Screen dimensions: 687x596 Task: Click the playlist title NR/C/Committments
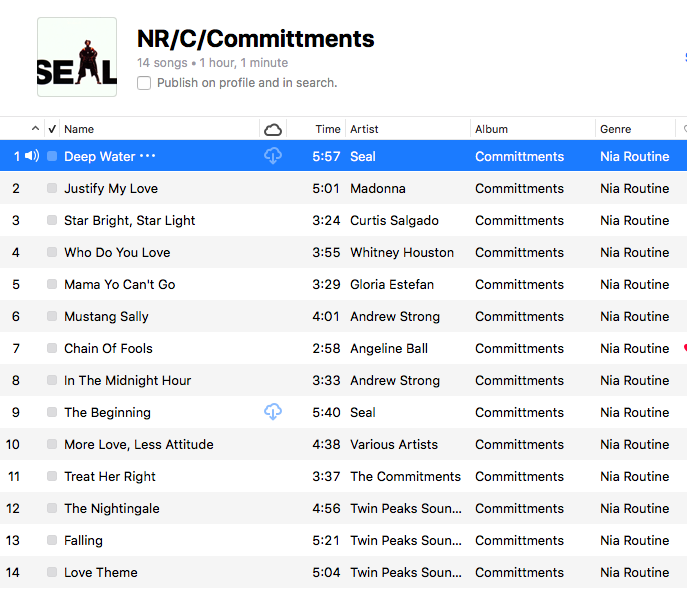pos(255,39)
